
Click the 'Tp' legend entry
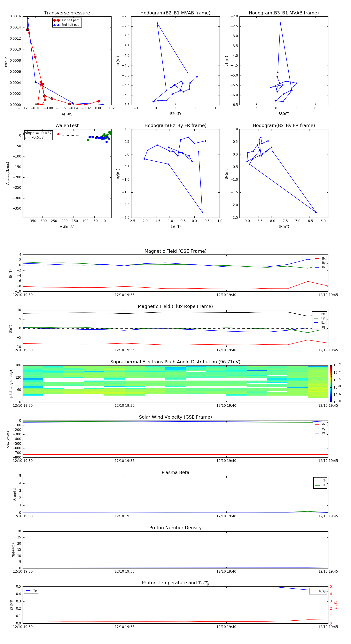click(31, 591)
